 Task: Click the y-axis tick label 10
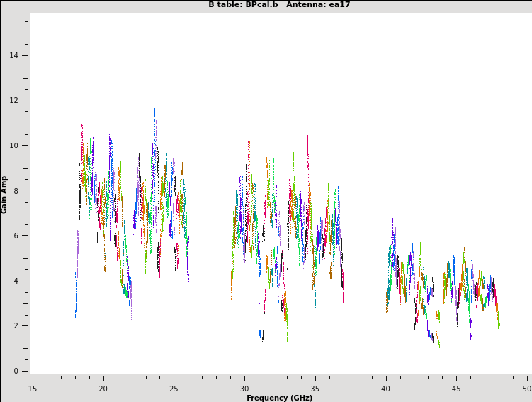click(15, 145)
